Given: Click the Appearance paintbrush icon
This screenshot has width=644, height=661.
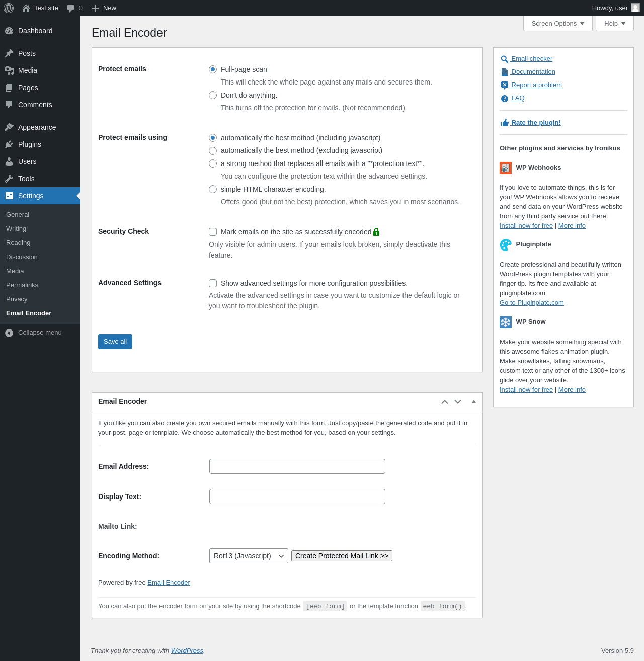Looking at the screenshot, I should [9, 127].
